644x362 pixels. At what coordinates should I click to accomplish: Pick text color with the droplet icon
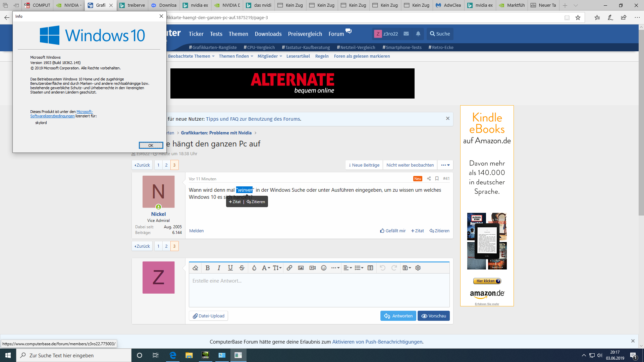click(254, 268)
